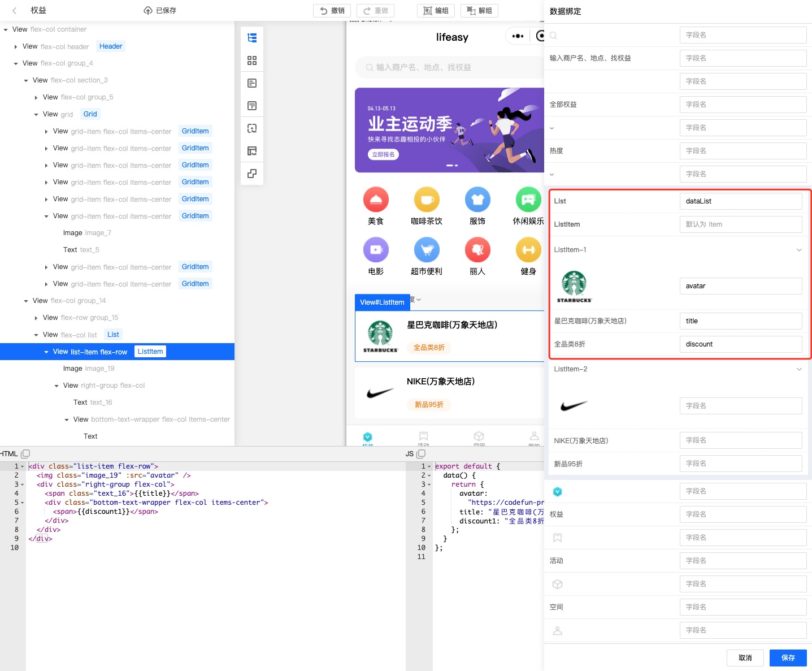Select the layer tree sidebar icon
The image size is (812, 671).
[x=252, y=38]
